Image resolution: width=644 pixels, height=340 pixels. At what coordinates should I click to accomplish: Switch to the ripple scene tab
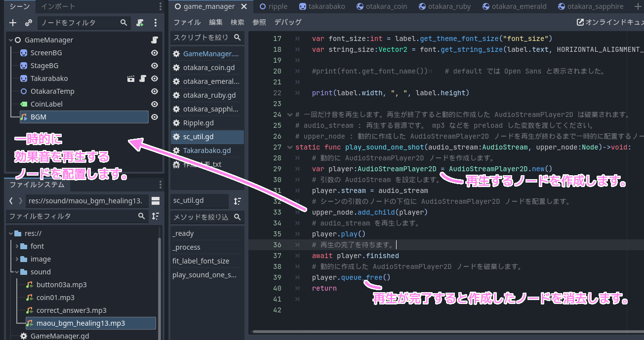(x=273, y=6)
